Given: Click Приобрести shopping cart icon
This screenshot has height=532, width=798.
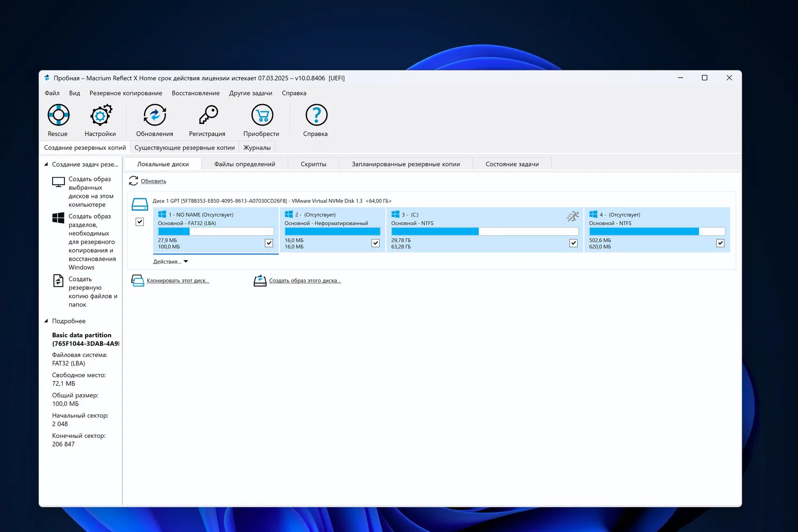Looking at the screenshot, I should [262, 115].
